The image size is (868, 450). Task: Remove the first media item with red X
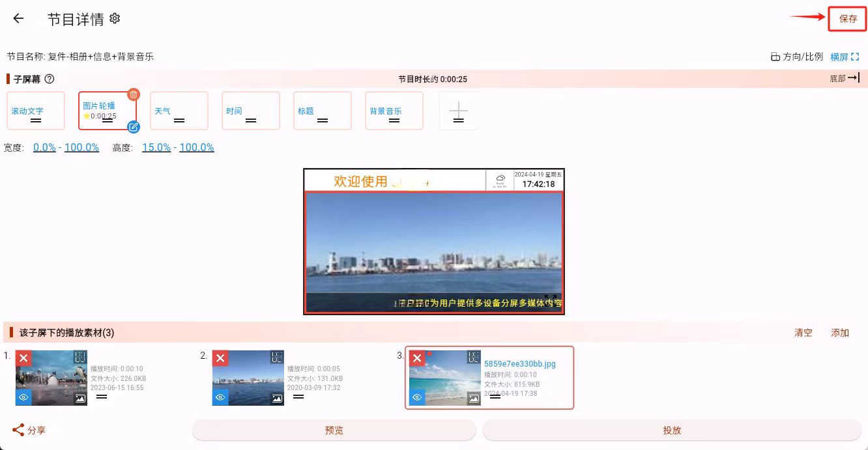coord(23,358)
